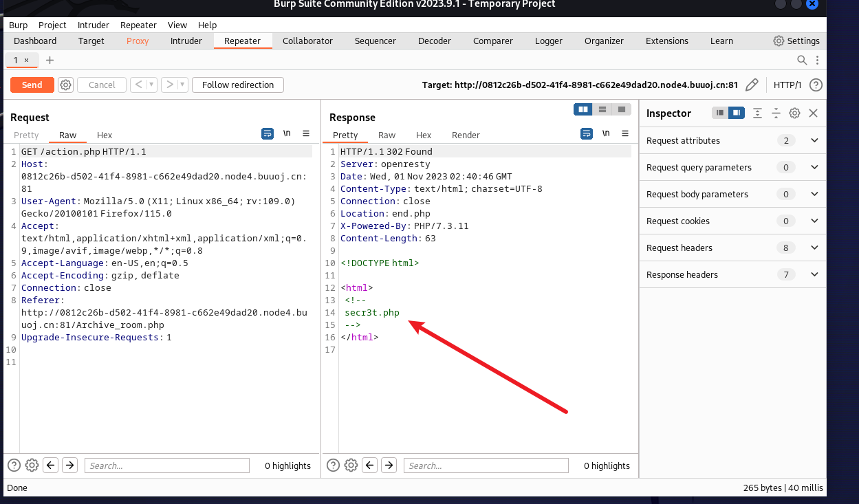Toggle Request message wrap icon
The width and height of the screenshot is (859, 504).
pyautogui.click(x=268, y=133)
